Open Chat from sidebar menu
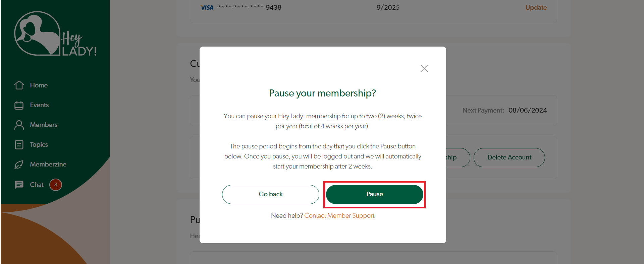Viewport: 644px width, 264px height. (x=37, y=185)
